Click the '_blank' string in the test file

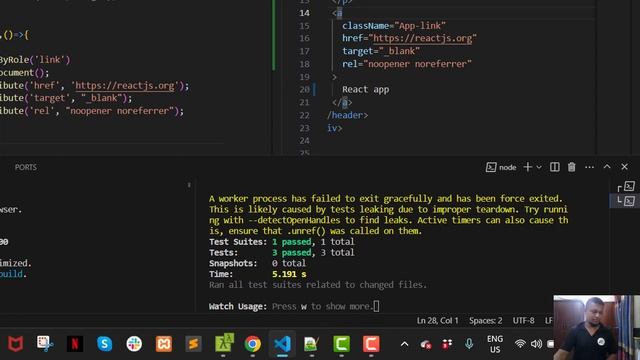102,98
